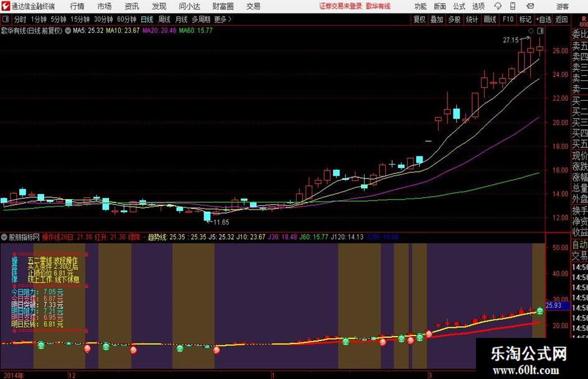588x379 pixels.
Task: Click the 返回 back button
Action: tap(561, 19)
